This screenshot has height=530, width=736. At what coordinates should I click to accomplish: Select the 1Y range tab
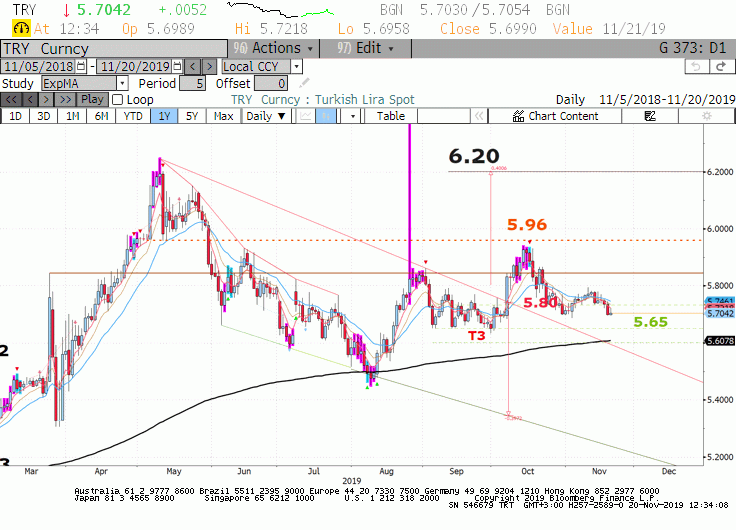164,116
